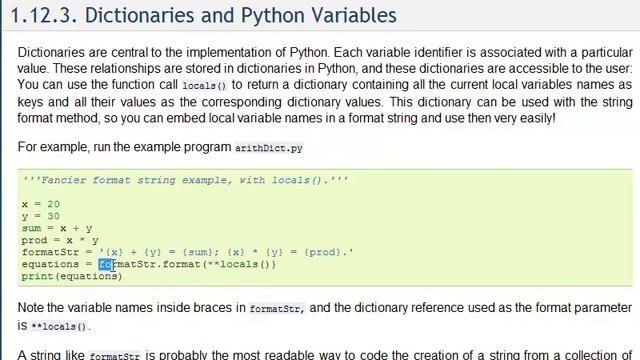Viewport: 640px width, 360px height.
Task: Click the code line 'print(equations)'
Action: [72, 276]
